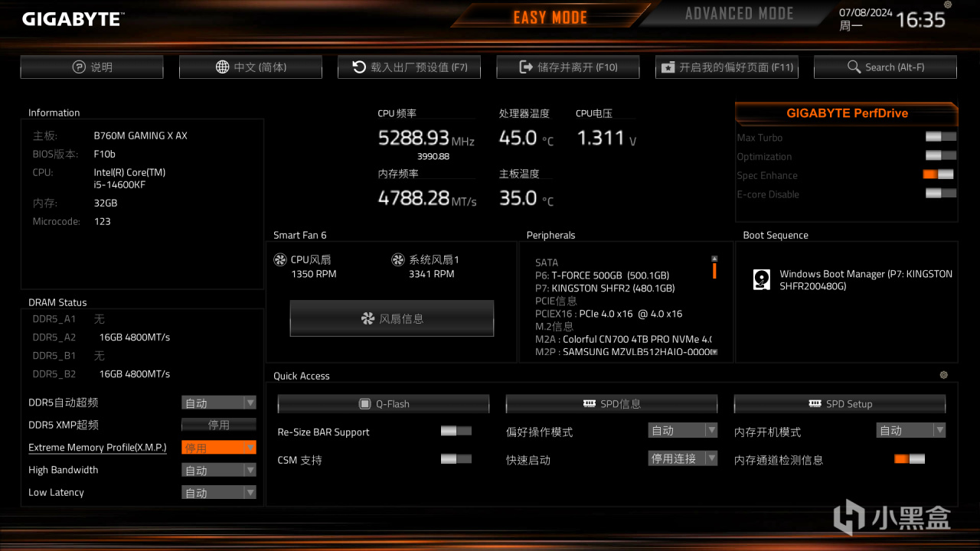
Task: Click the 32GB memory value
Action: click(x=106, y=203)
